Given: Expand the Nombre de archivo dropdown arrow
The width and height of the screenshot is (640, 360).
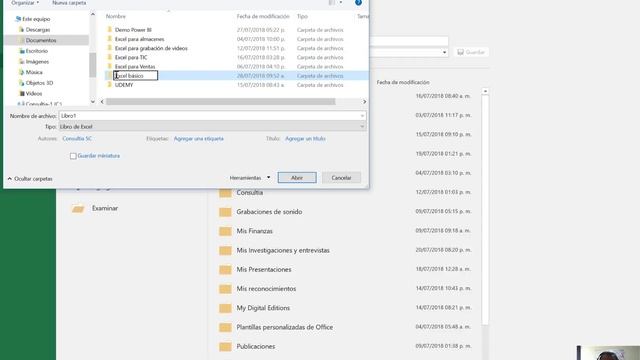Looking at the screenshot, I should [362, 116].
